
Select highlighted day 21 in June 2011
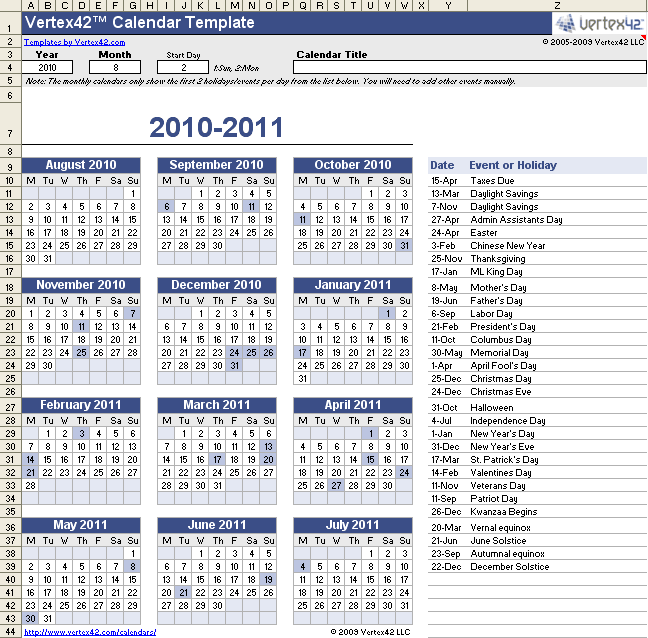pos(183,593)
